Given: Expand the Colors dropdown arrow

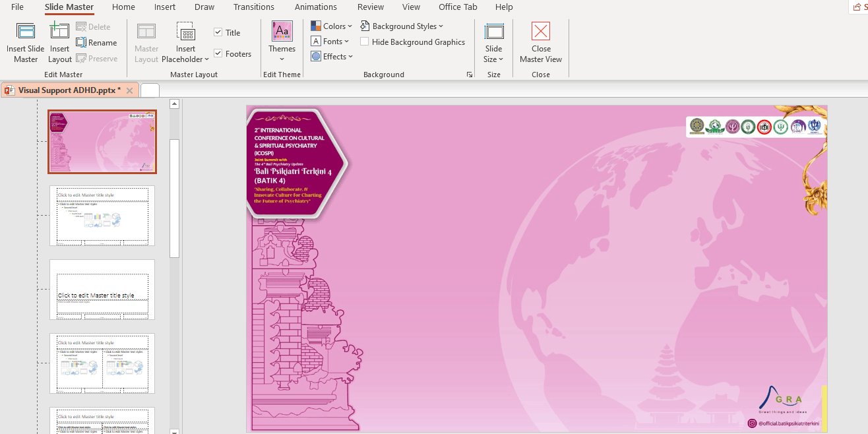Looking at the screenshot, I should tap(350, 26).
